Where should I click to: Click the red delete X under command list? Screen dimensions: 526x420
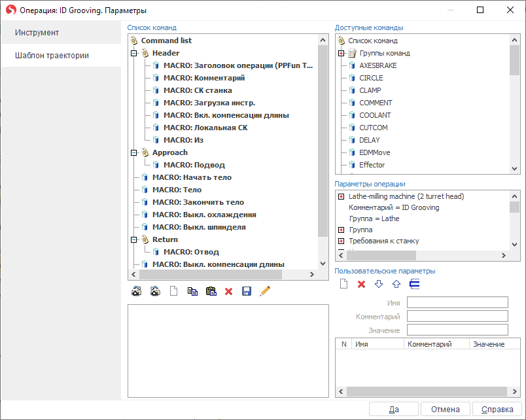click(229, 292)
